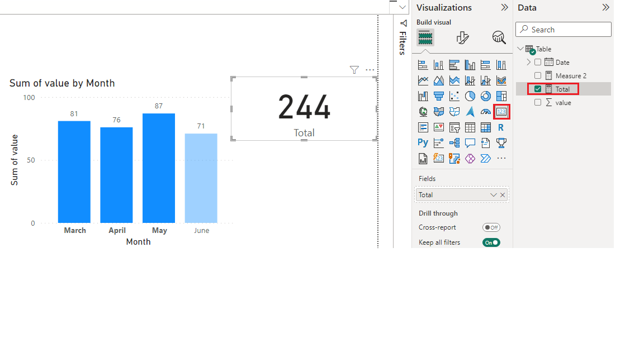This screenshot has width=644, height=362.
Task: Insert a Python visual
Action: [x=423, y=143]
